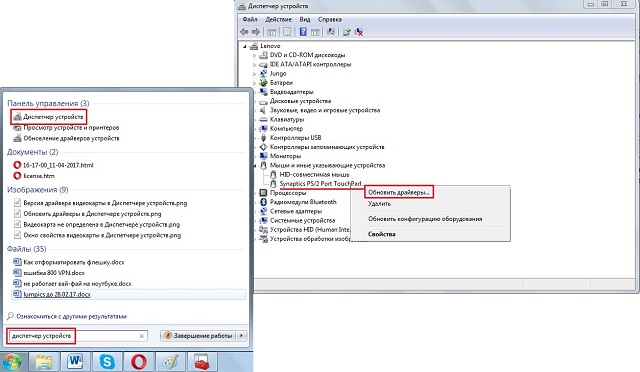Open Как отформатировать флешку.docx file
The image size is (640, 372).
point(69,262)
